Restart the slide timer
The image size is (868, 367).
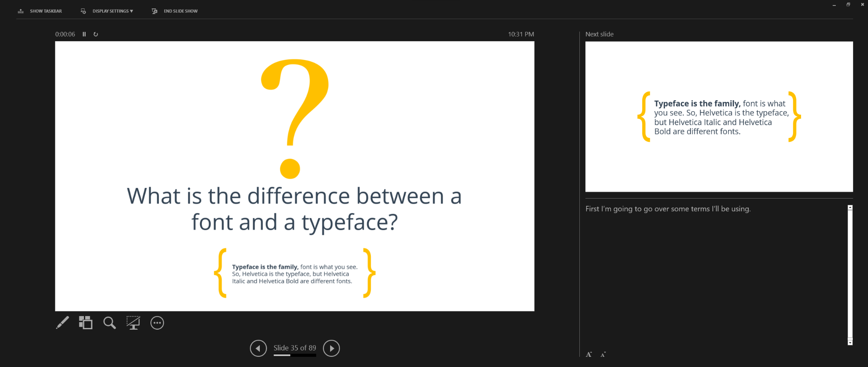96,34
